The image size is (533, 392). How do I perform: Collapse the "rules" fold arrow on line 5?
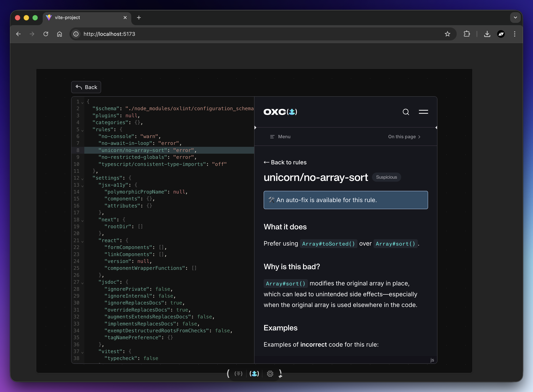(82, 130)
